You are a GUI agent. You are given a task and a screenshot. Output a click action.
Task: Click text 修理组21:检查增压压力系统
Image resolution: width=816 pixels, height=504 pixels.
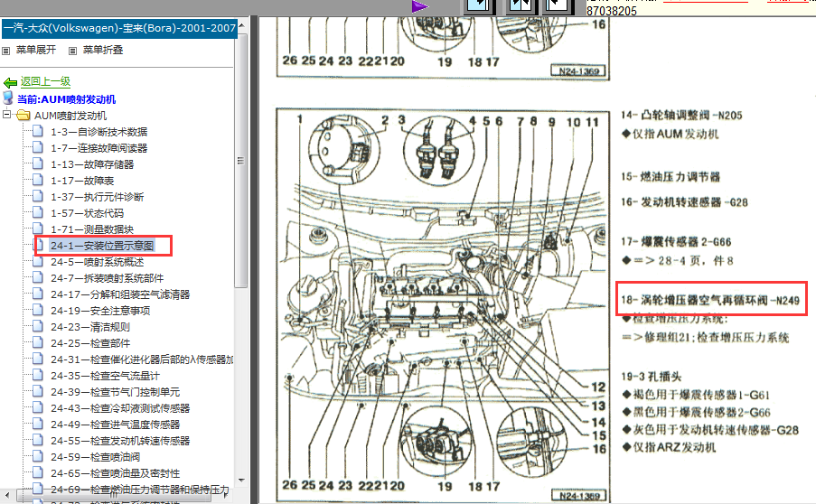(x=717, y=338)
